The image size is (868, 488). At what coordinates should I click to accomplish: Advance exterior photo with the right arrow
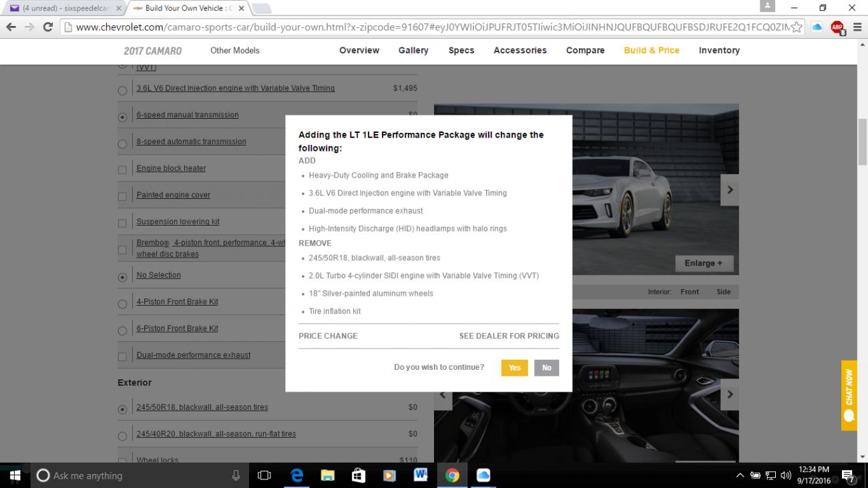pos(730,190)
